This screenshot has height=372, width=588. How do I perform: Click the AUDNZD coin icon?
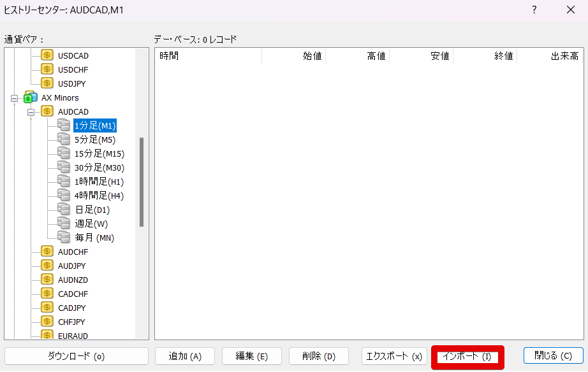(x=47, y=280)
